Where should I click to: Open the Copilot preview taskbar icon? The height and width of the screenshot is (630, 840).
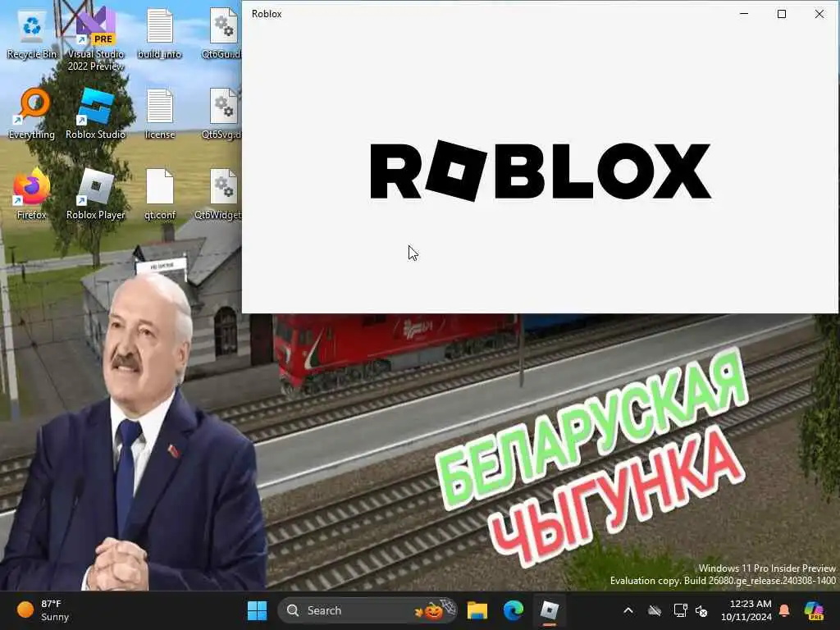(x=815, y=610)
